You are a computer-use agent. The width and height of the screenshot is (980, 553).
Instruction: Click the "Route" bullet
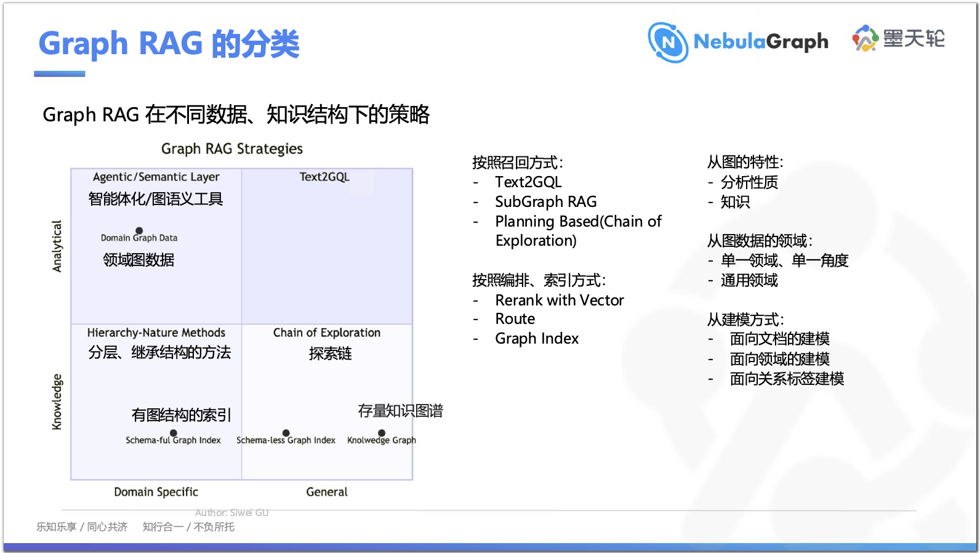(515, 319)
